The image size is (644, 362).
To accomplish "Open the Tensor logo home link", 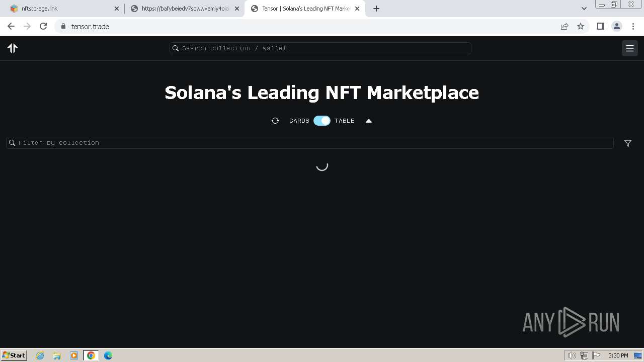I will point(13,48).
